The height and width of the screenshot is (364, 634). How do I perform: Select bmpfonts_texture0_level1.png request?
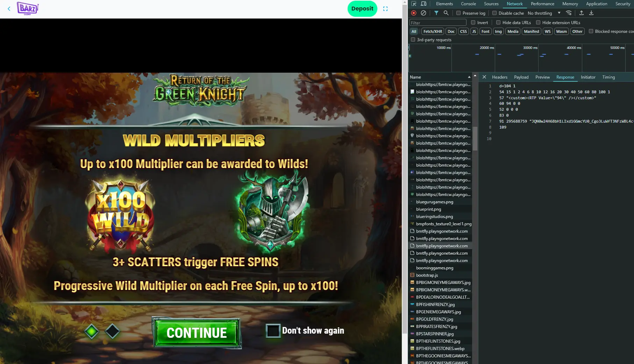tap(440, 224)
